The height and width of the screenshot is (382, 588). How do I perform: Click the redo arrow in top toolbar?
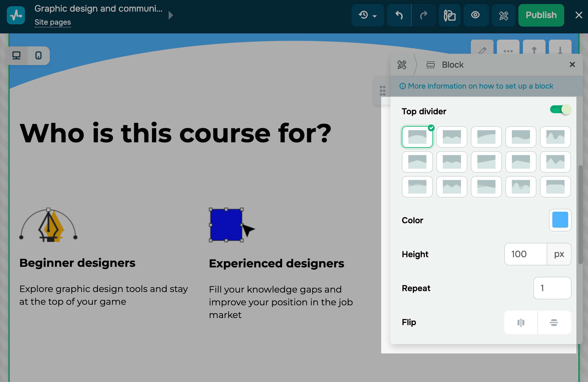(424, 15)
